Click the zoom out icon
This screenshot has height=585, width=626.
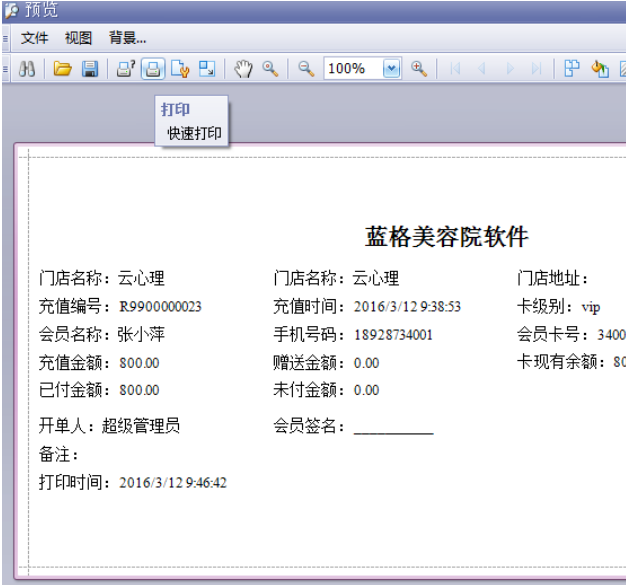coord(306,69)
